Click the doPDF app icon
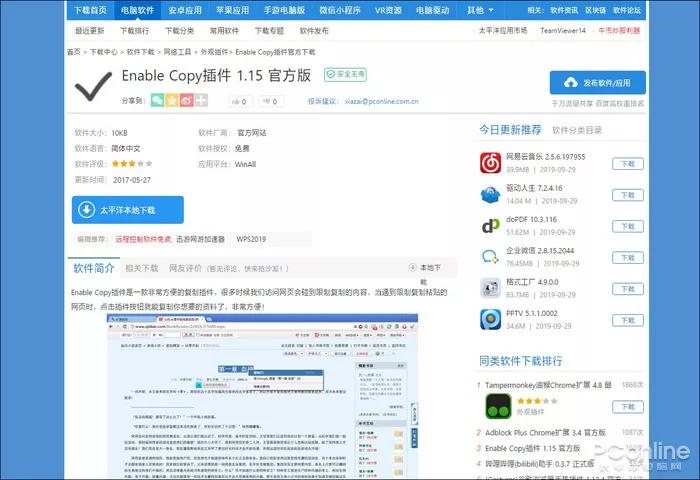 490,225
